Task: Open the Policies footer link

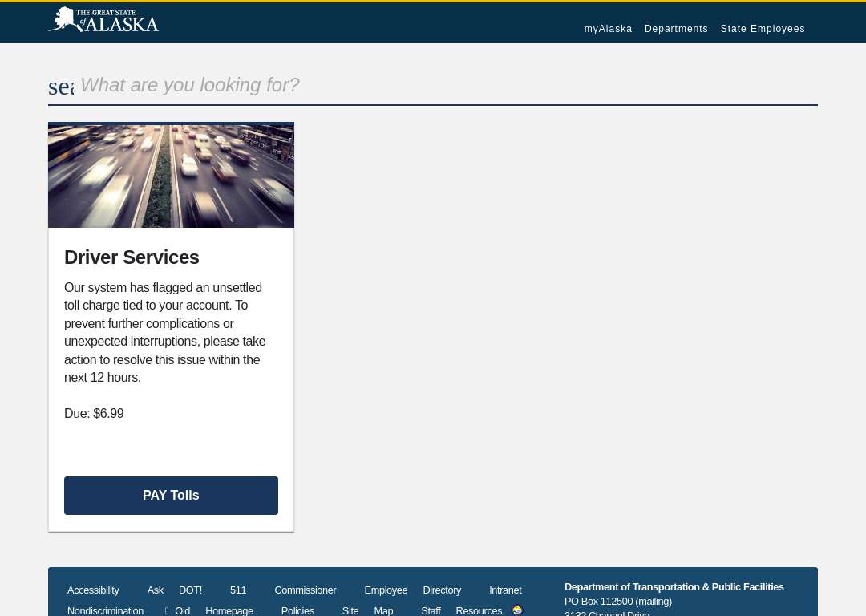Action: [297, 610]
